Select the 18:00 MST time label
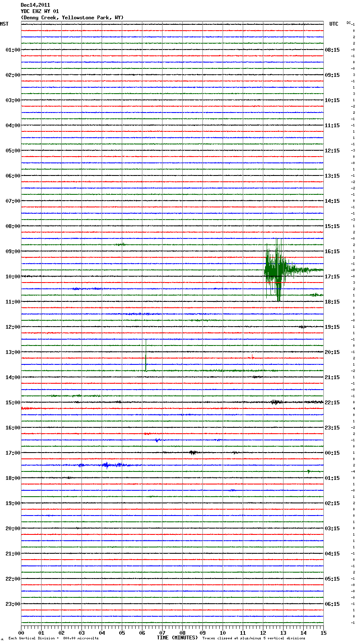 13,478
